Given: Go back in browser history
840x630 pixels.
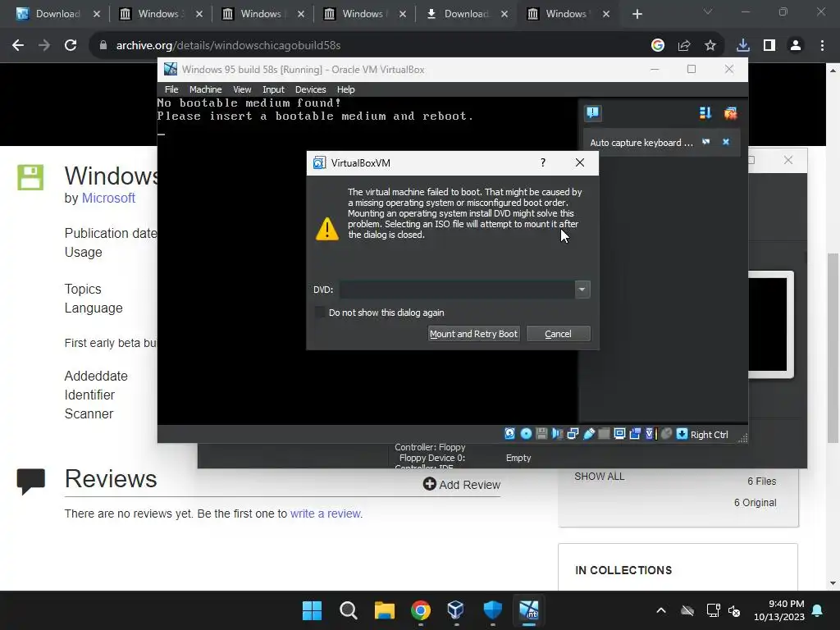Looking at the screenshot, I should pyautogui.click(x=18, y=46).
